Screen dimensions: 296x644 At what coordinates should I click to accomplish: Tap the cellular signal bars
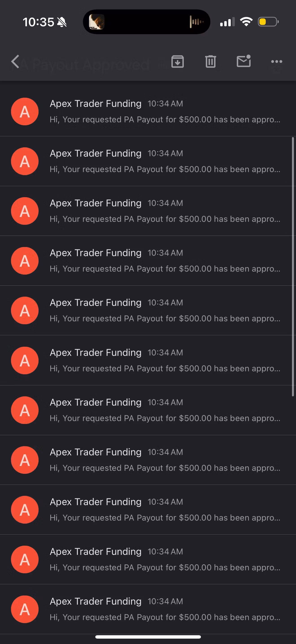click(227, 22)
